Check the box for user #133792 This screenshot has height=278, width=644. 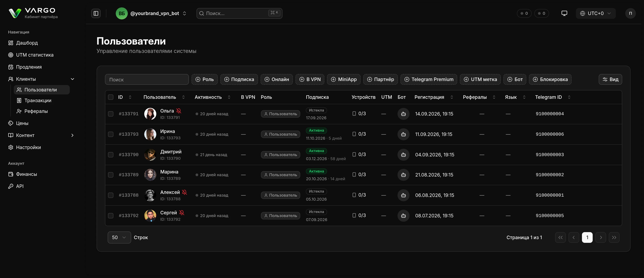tap(111, 216)
